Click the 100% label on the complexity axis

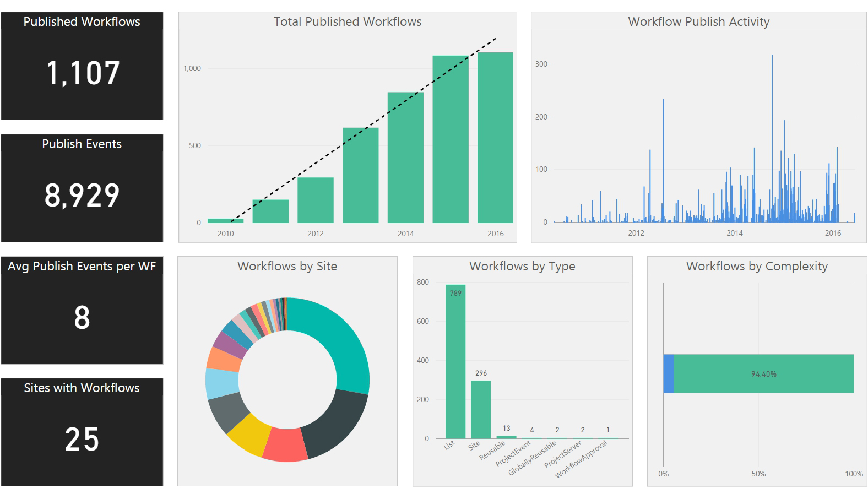854,474
